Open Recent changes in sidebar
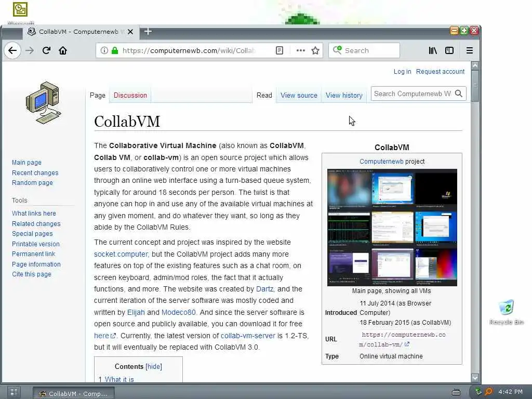Image resolution: width=532 pixels, height=399 pixels. pyautogui.click(x=35, y=172)
